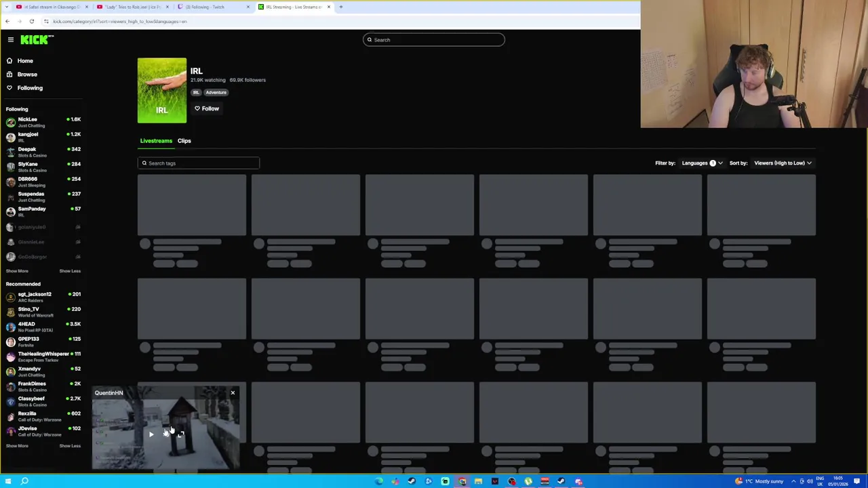The image size is (868, 488).
Task: Open kangjoel's channel in Following list
Action: pyautogui.click(x=43, y=137)
